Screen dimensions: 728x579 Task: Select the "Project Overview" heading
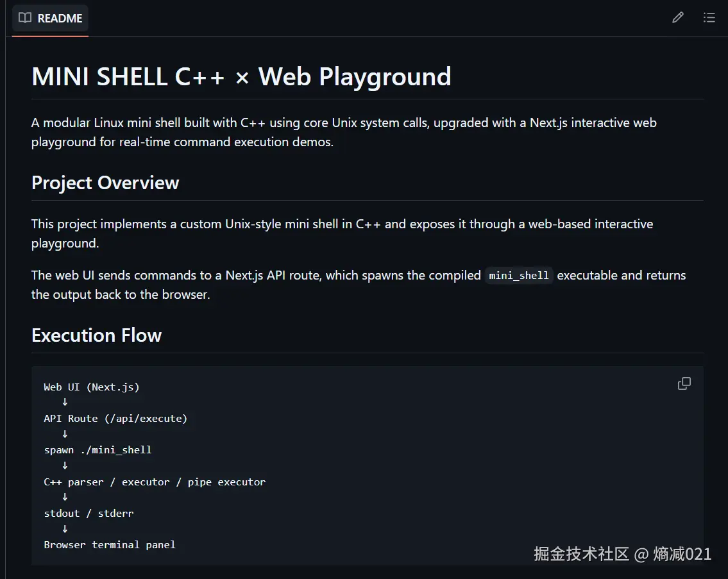pos(105,183)
